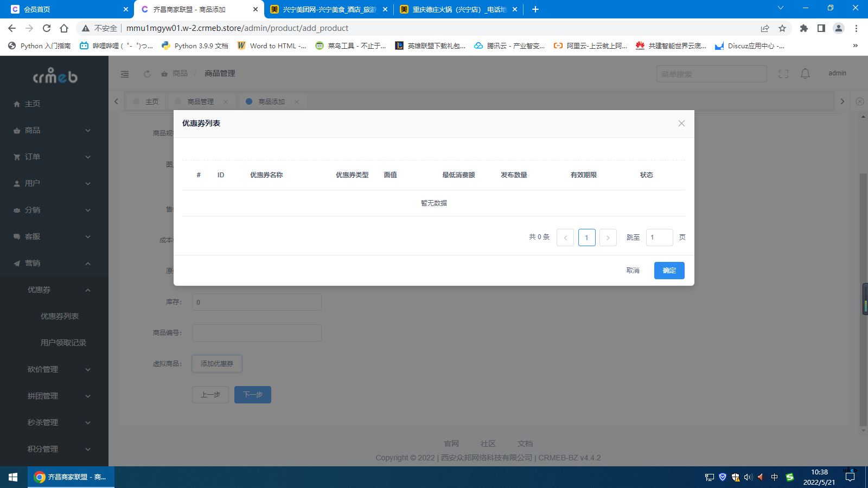
Task: Switch to the 主页 page tab
Action: point(146,101)
